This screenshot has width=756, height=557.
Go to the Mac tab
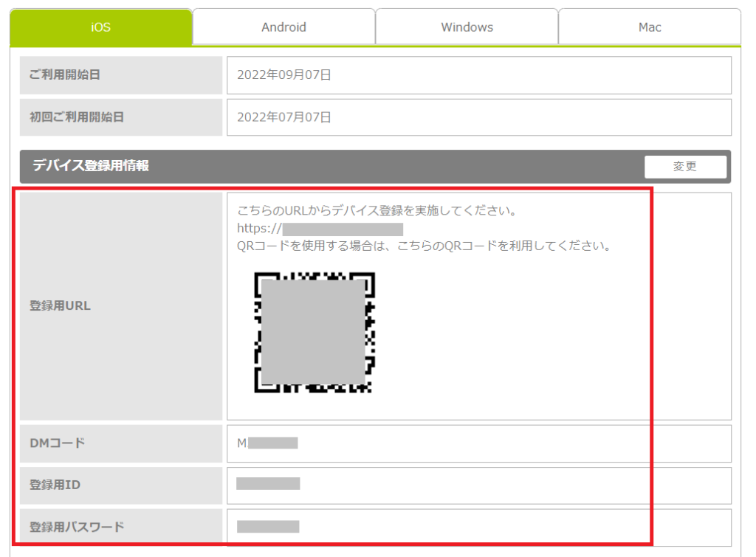(650, 27)
